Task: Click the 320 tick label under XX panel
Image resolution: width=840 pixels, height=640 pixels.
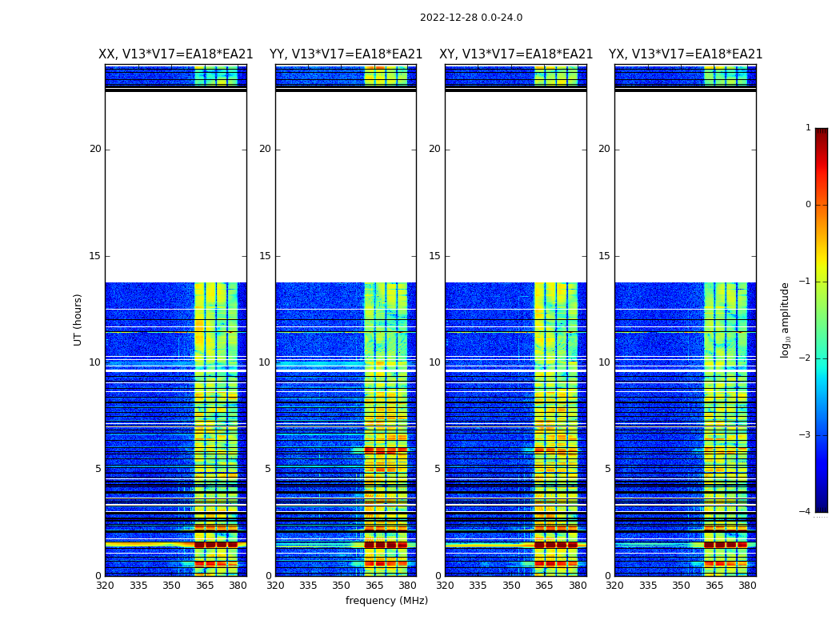Action: pyautogui.click(x=105, y=586)
